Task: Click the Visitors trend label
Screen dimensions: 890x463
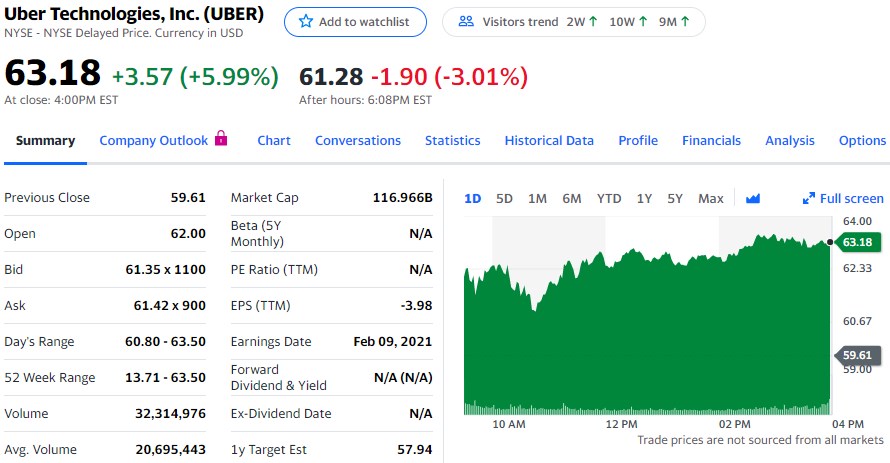Action: 520,22
